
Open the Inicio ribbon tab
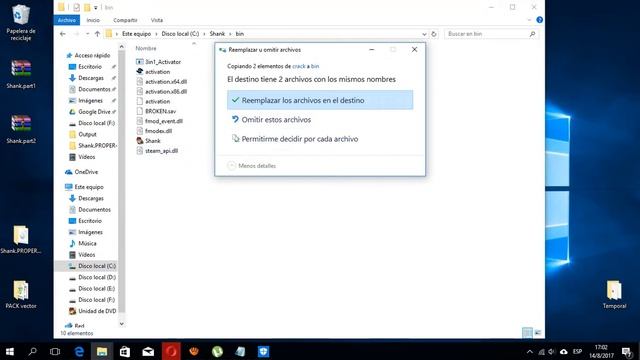click(x=93, y=20)
